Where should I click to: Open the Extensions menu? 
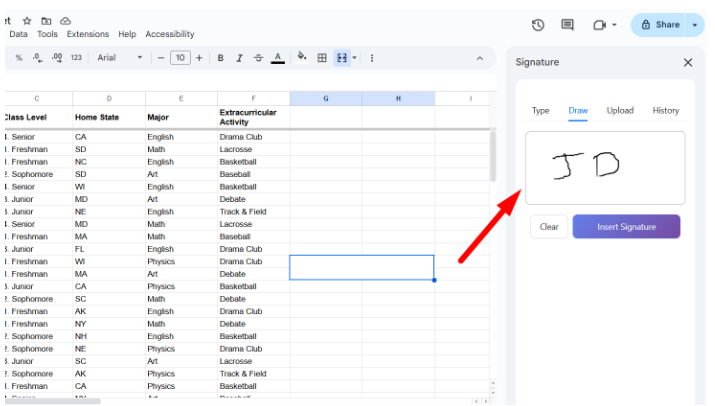pyautogui.click(x=88, y=34)
